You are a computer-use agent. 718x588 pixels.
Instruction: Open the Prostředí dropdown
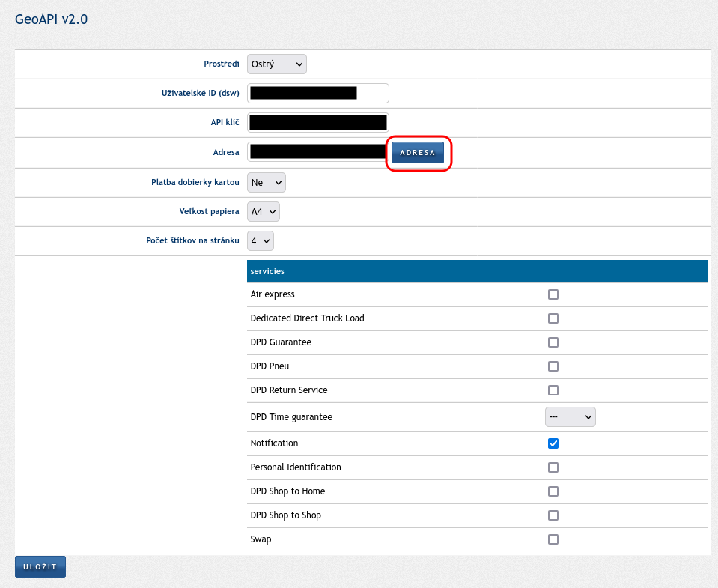[276, 64]
